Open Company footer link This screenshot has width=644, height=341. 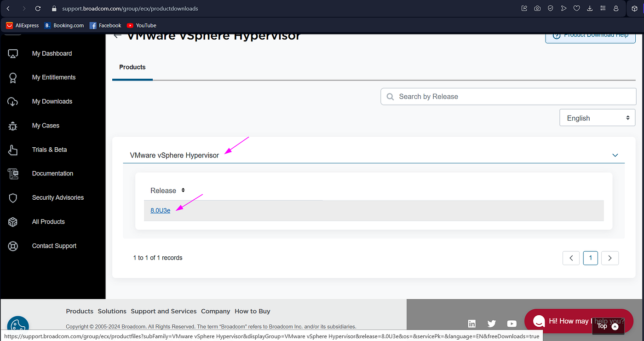click(215, 311)
